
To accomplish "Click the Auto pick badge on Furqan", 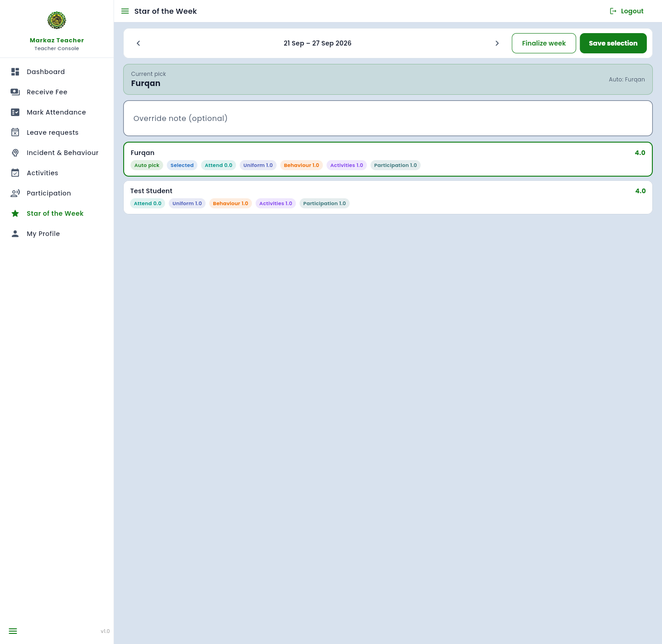I will pos(147,165).
